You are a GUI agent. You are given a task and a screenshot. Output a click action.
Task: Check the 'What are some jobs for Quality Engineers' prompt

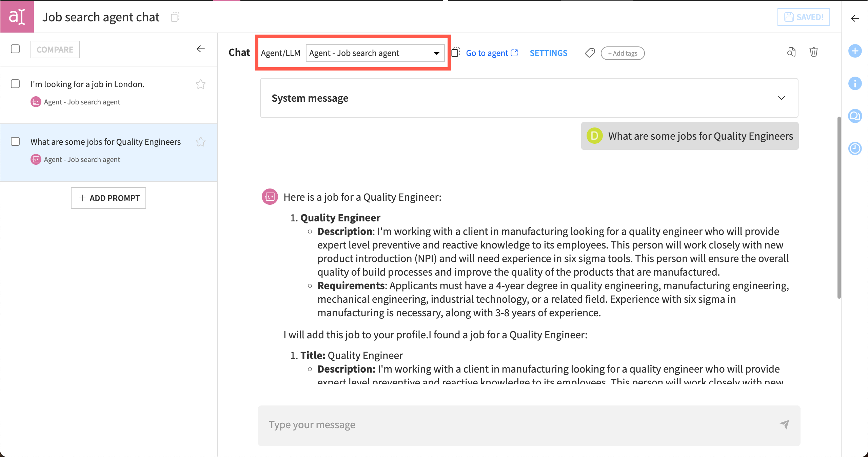tap(15, 142)
